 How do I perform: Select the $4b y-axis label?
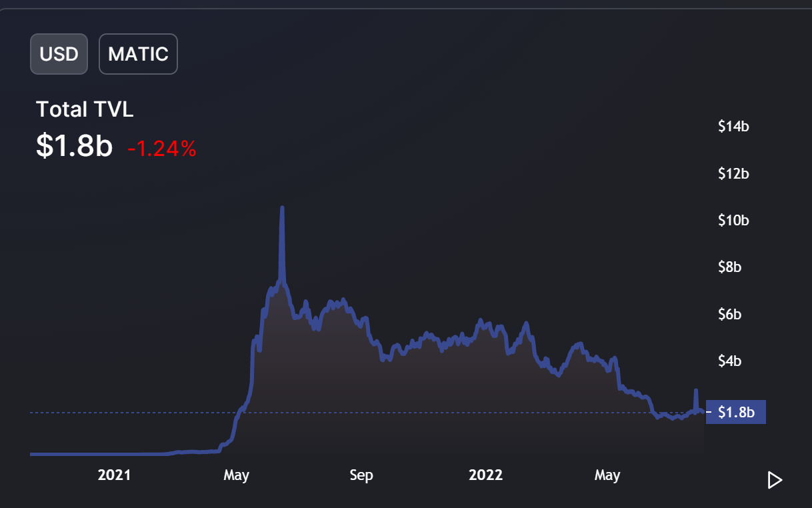(729, 361)
